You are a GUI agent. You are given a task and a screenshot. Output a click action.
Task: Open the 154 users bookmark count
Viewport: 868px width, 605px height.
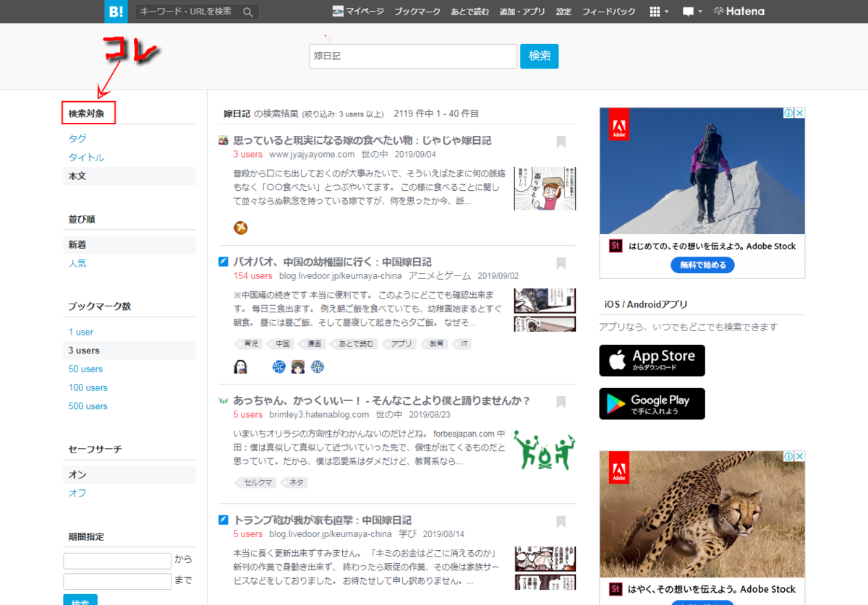pos(252,276)
